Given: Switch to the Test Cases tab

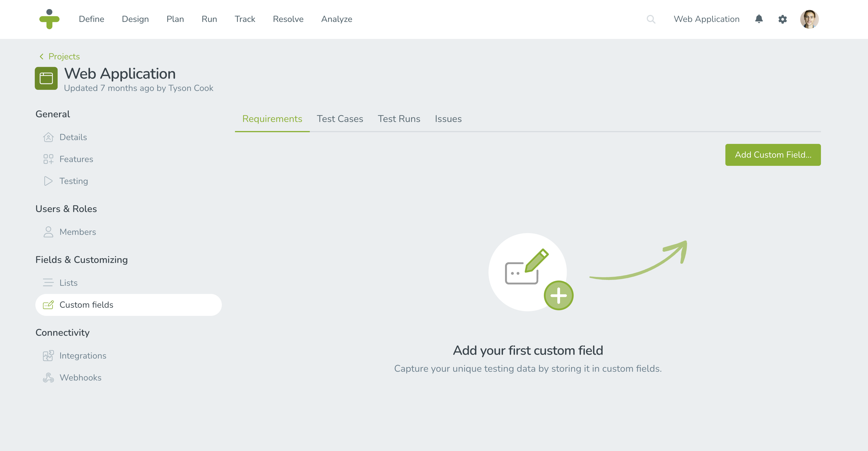Looking at the screenshot, I should pos(340,119).
